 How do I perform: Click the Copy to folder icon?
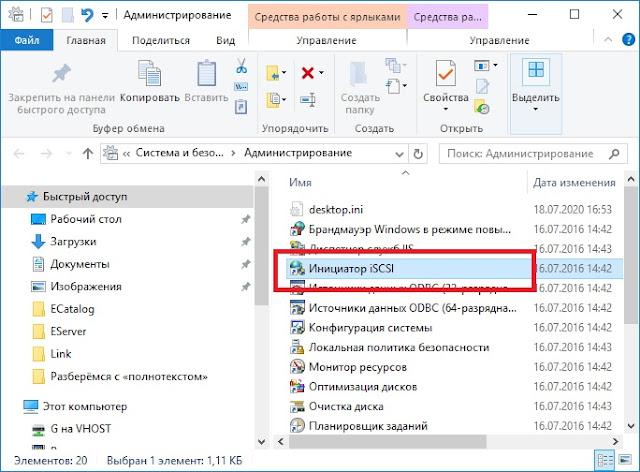272,99
